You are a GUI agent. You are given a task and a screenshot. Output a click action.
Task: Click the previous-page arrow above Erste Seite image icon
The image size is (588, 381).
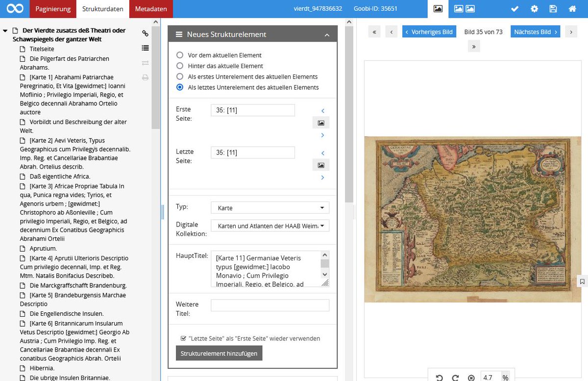pos(322,111)
